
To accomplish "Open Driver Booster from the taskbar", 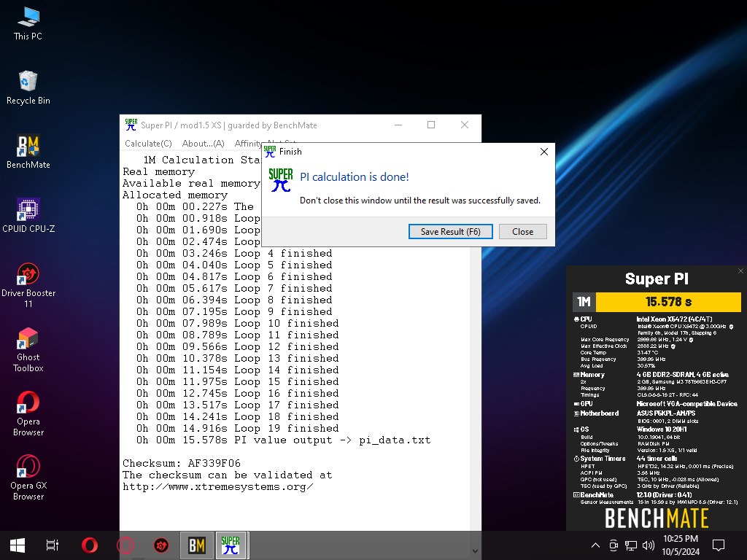I will 161,545.
